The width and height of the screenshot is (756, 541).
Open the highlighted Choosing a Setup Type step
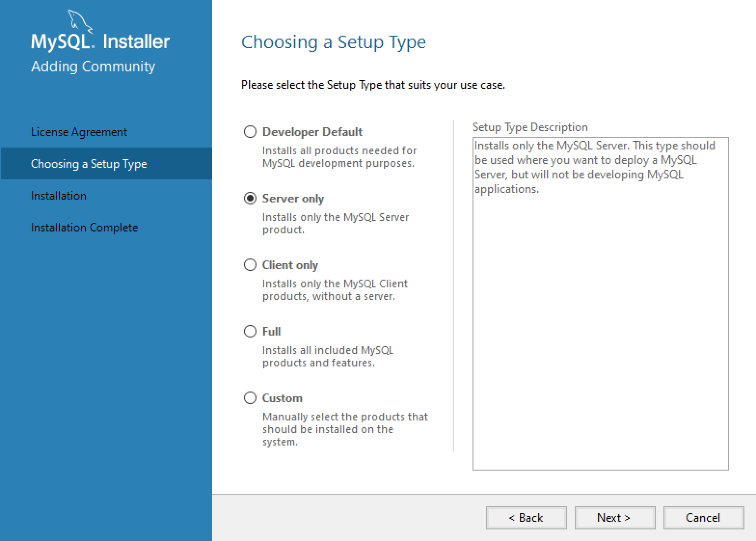pos(89,164)
